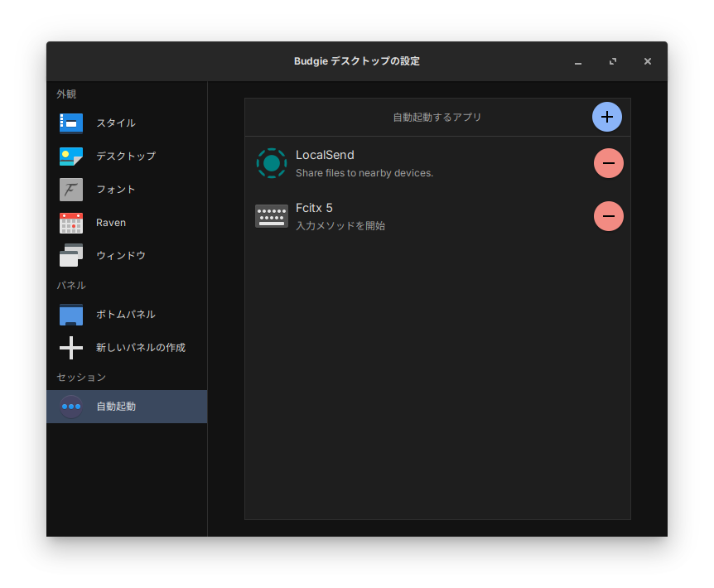The width and height of the screenshot is (714, 588).
Task: Select 自動起動 sidebar label
Action: point(116,407)
